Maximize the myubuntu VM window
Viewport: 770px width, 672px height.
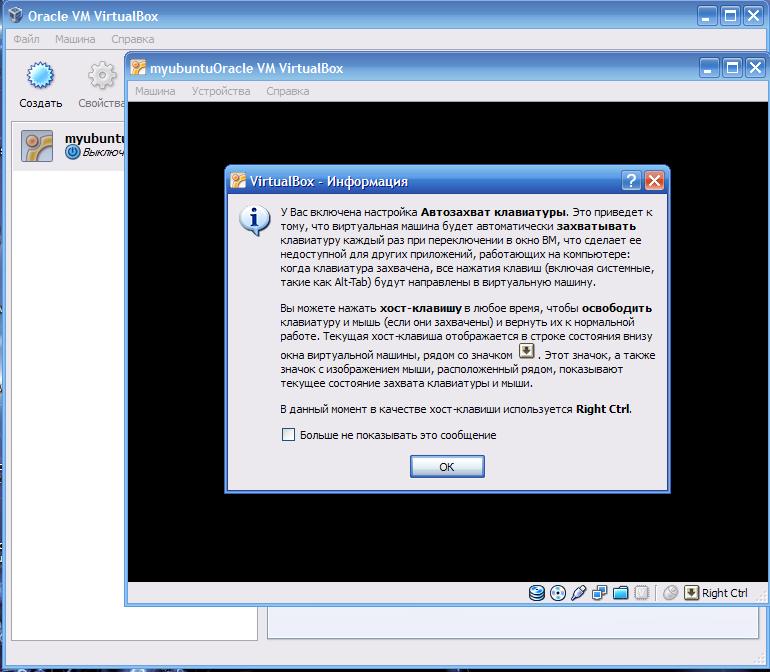click(x=732, y=68)
